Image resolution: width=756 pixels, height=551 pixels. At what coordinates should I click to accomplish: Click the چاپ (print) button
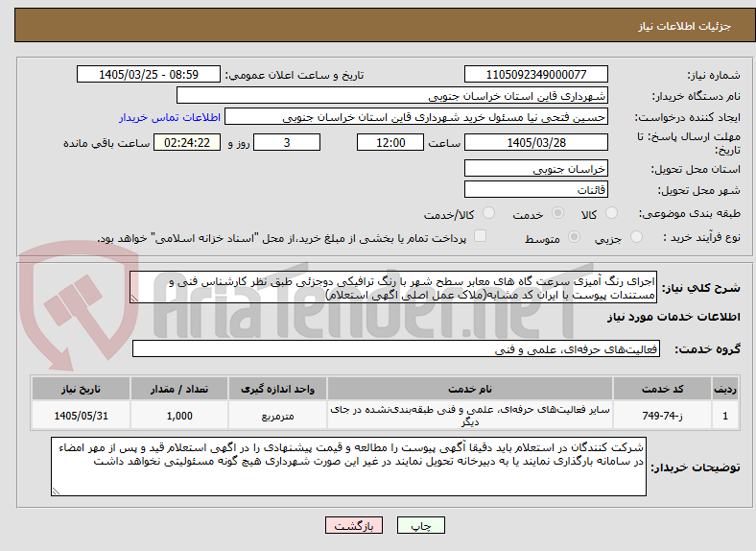tap(420, 525)
